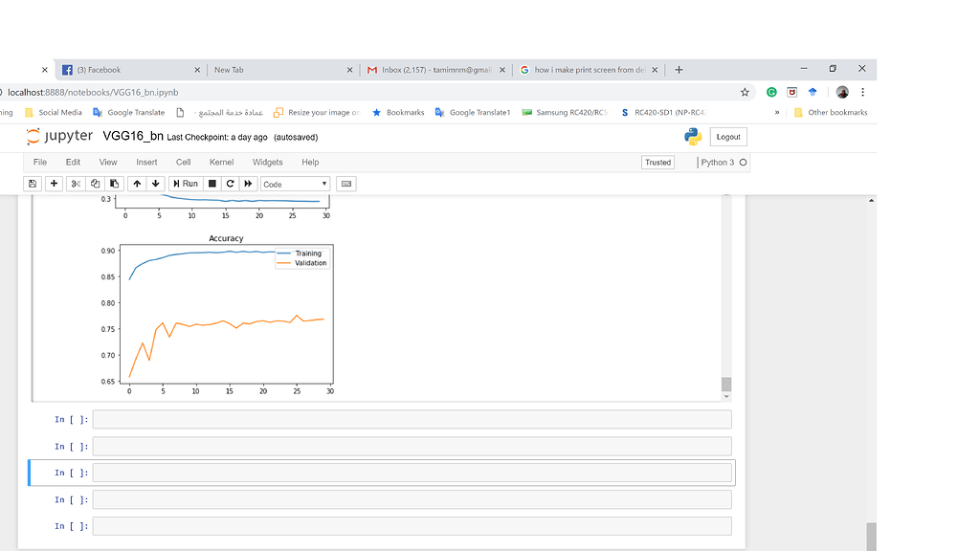Move selected cell down with arrow
The image size is (980, 551).
pyautogui.click(x=156, y=184)
